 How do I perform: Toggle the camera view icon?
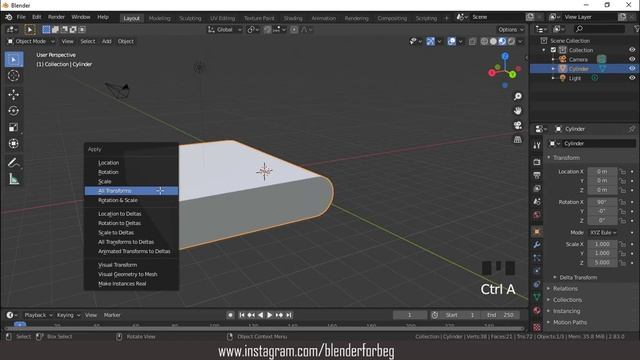pyautogui.click(x=518, y=125)
